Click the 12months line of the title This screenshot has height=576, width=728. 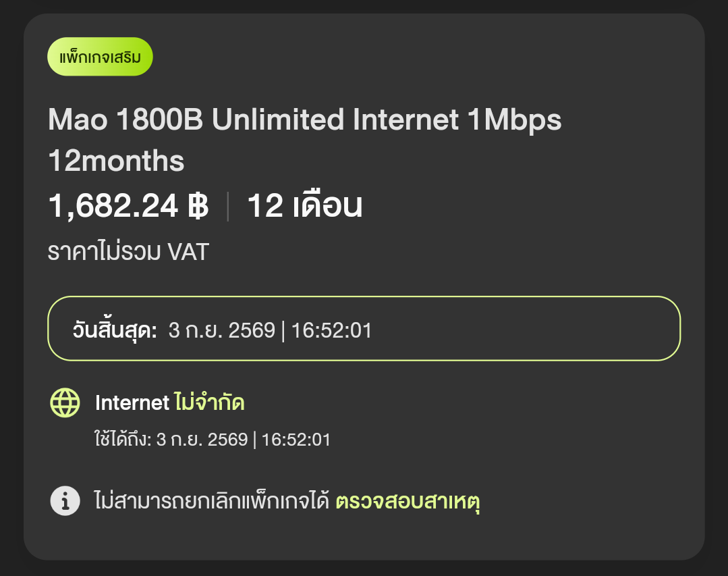click(x=116, y=161)
